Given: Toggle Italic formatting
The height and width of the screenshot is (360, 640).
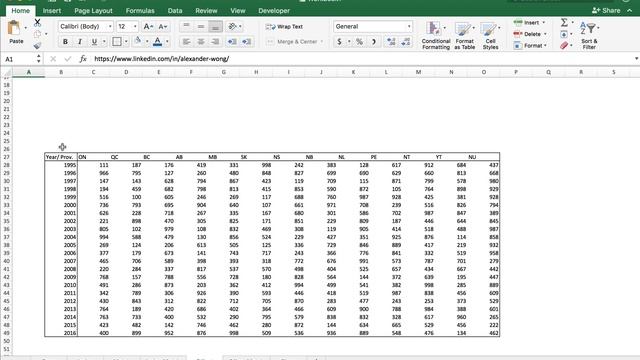Looking at the screenshot, I should (x=80, y=42).
